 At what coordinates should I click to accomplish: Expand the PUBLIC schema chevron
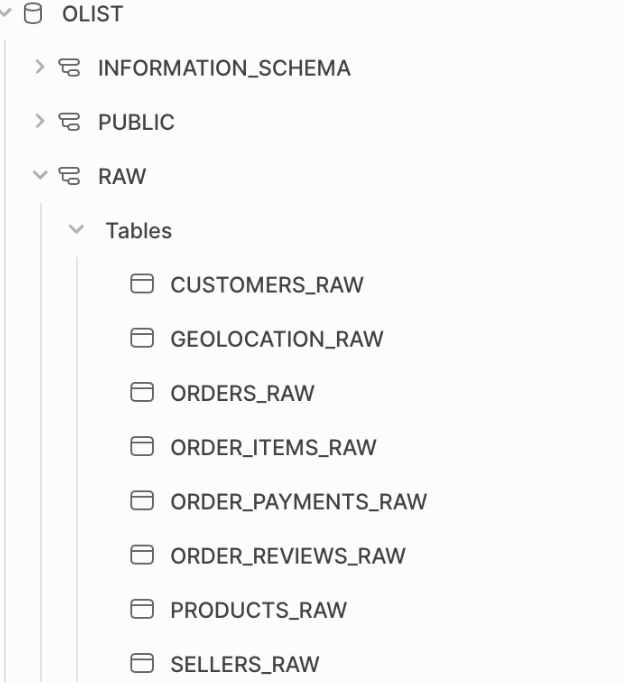click(40, 121)
